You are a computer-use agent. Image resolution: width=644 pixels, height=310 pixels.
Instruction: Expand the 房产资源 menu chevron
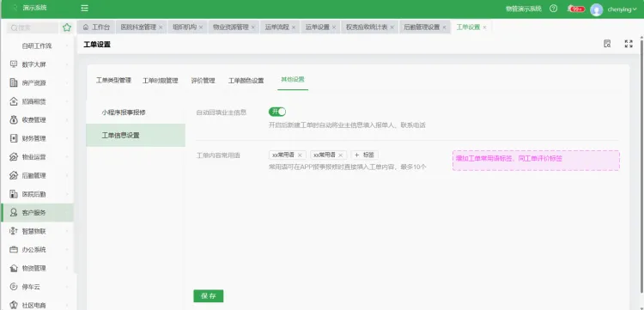67,83
